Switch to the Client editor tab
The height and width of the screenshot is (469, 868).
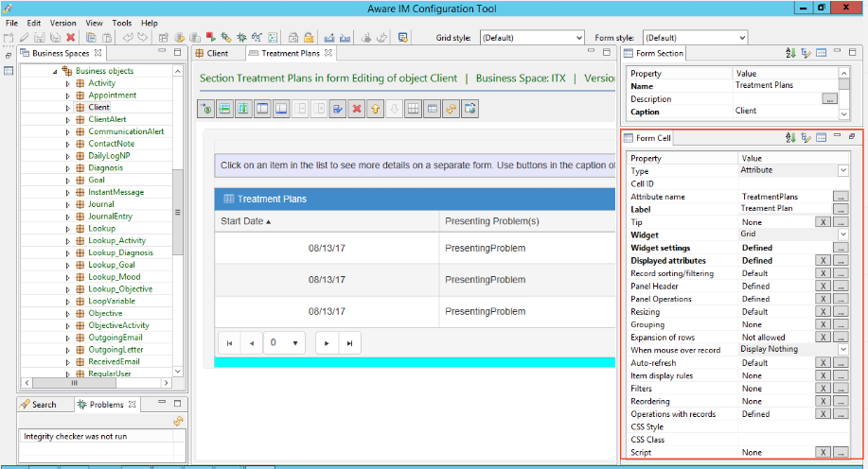coord(218,53)
